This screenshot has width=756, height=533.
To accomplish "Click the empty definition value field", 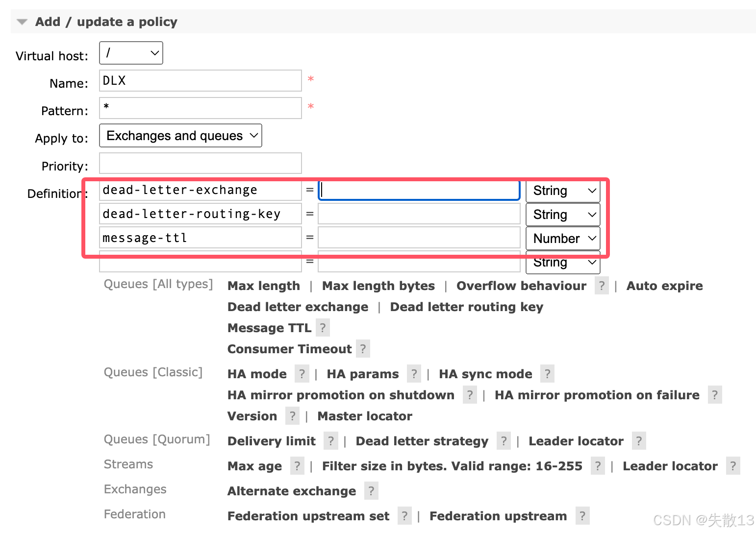I will click(x=419, y=262).
